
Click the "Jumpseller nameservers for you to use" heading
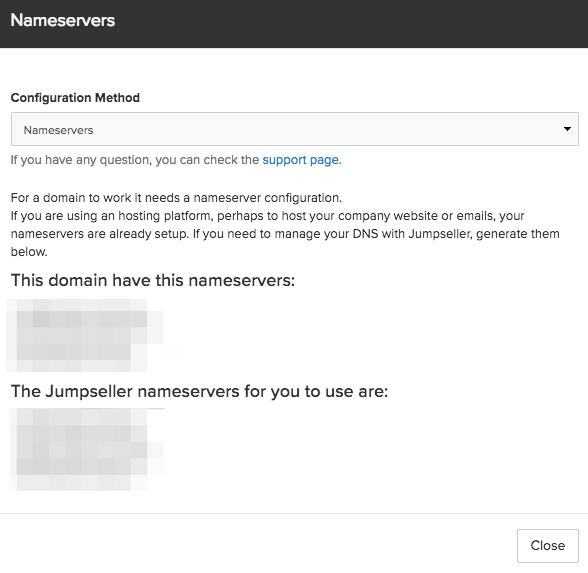[x=199, y=391]
